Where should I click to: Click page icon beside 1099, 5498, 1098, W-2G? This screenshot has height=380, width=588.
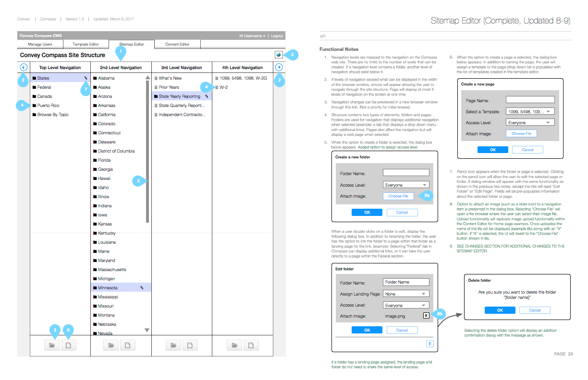coord(217,78)
